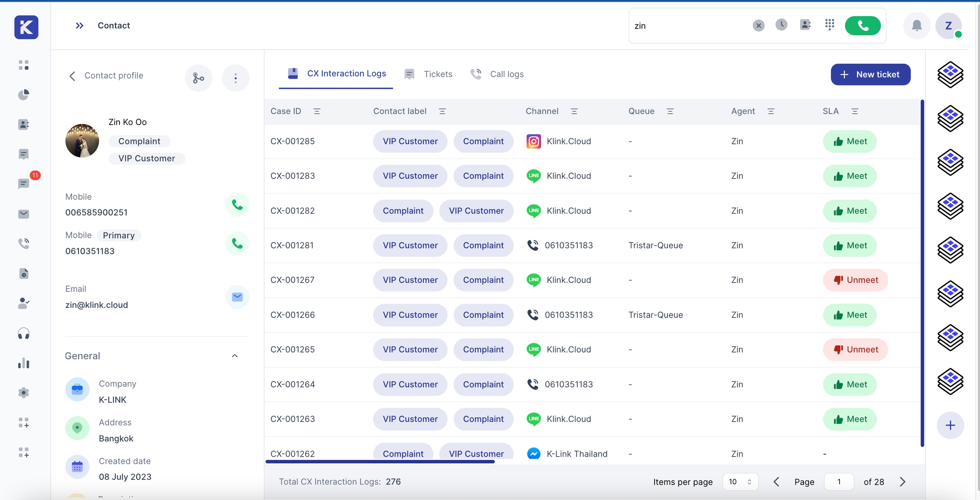Clear the zin search field
Viewport: 980px width, 500px height.
758,26
